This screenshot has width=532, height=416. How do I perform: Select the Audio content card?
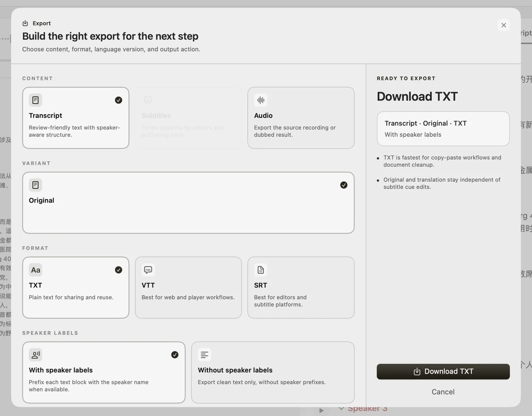click(x=301, y=118)
